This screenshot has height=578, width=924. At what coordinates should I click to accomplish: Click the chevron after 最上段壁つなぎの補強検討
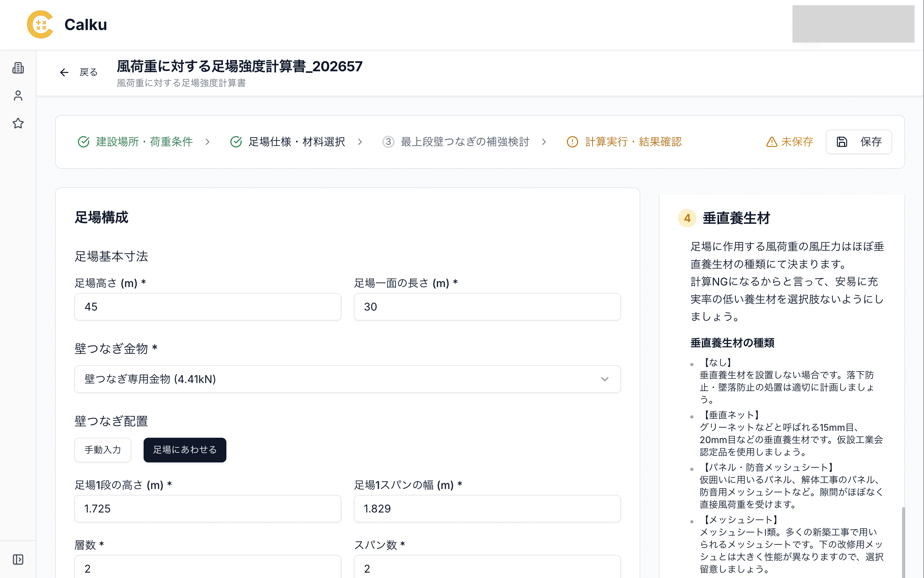544,142
